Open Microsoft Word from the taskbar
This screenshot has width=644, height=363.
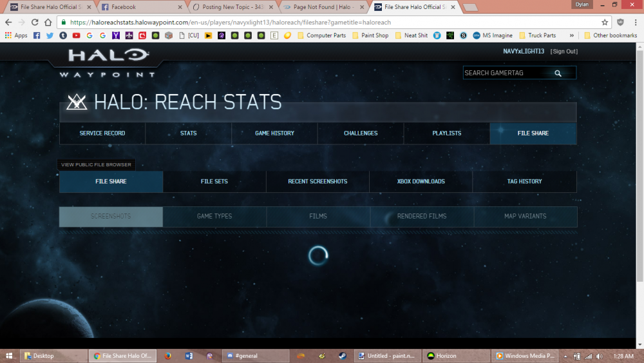[x=189, y=356]
